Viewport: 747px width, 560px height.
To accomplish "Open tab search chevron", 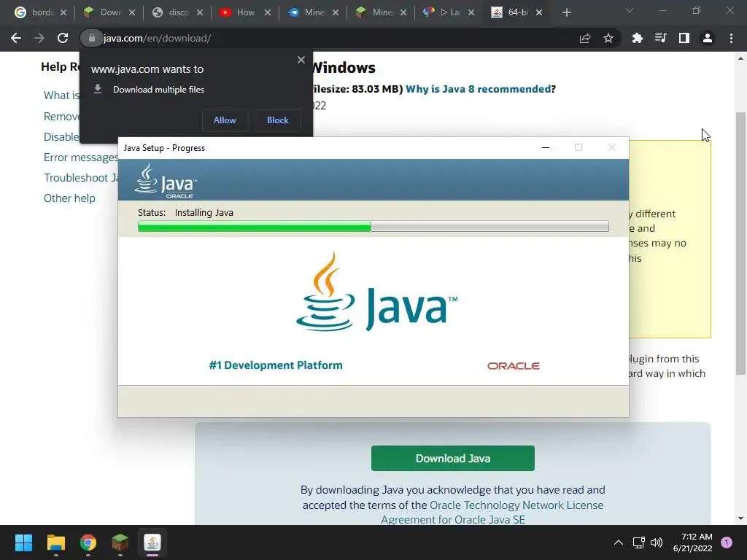I will [x=630, y=10].
